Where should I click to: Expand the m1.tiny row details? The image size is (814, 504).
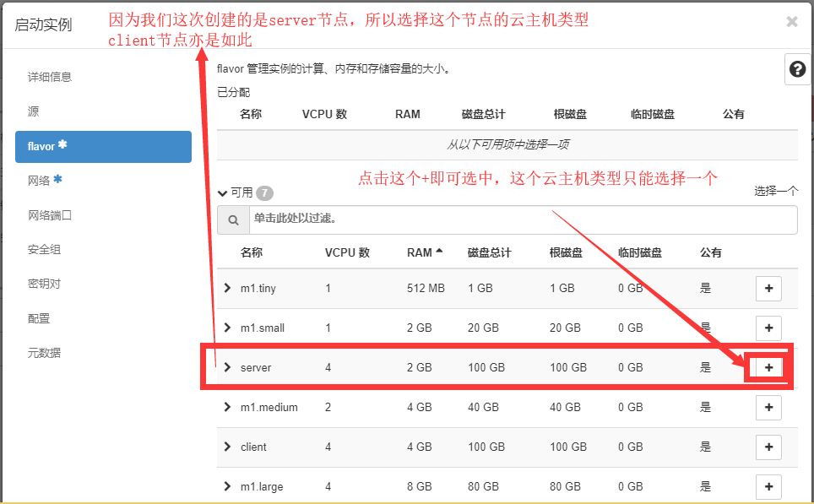tap(227, 289)
